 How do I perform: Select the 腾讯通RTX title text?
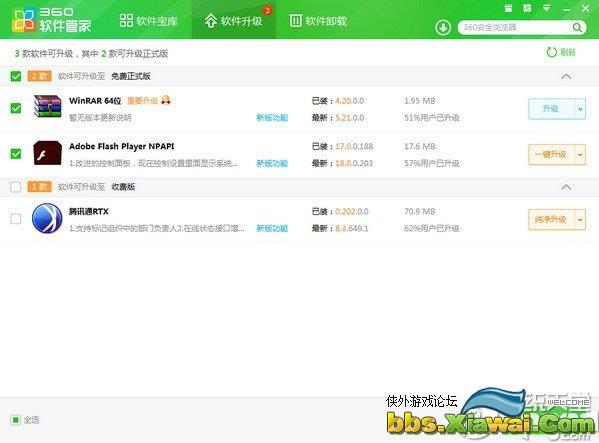point(89,211)
